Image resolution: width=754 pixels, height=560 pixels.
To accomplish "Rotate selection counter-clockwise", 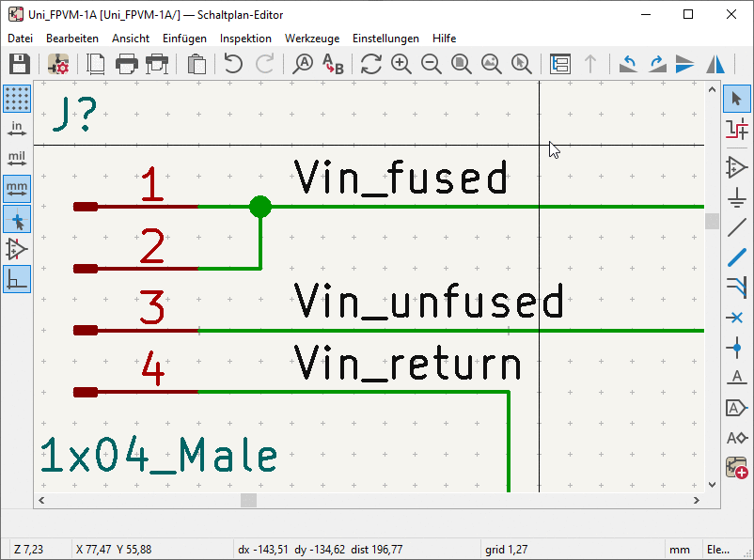I will [629, 64].
